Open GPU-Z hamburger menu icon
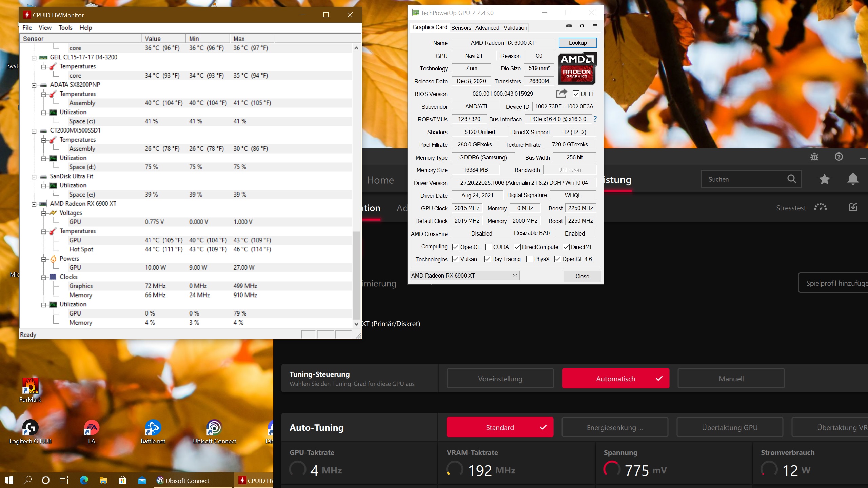Image resolution: width=868 pixels, height=488 pixels. coord(595,26)
